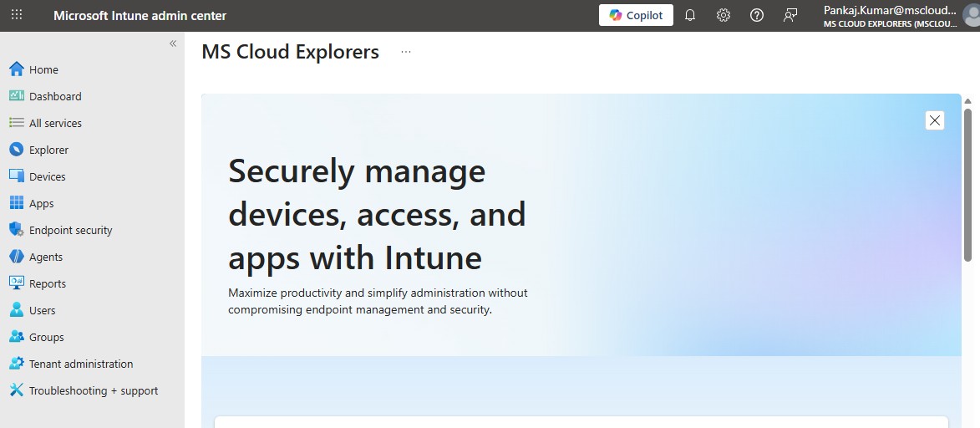Click the Home house icon
The image size is (980, 428).
[16, 69]
